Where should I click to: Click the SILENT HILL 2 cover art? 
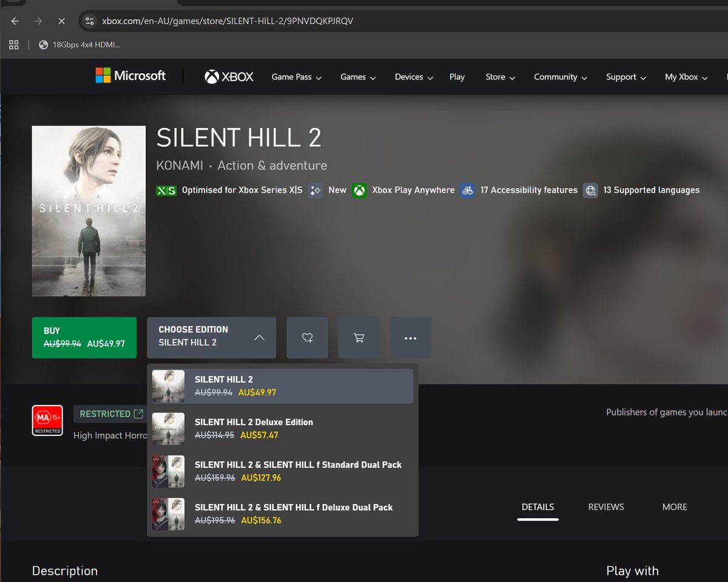(89, 211)
